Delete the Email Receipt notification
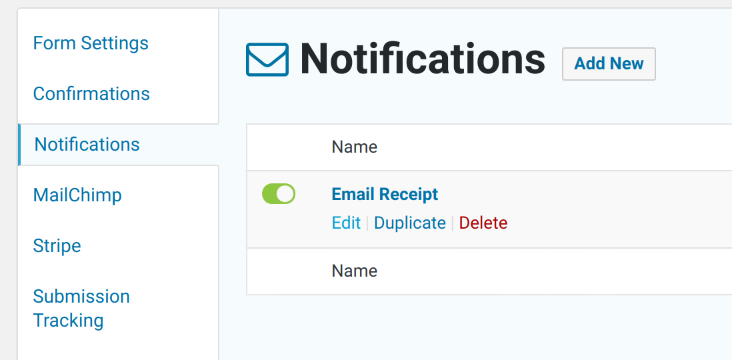Screen dimensions: 732x360 coord(483,223)
